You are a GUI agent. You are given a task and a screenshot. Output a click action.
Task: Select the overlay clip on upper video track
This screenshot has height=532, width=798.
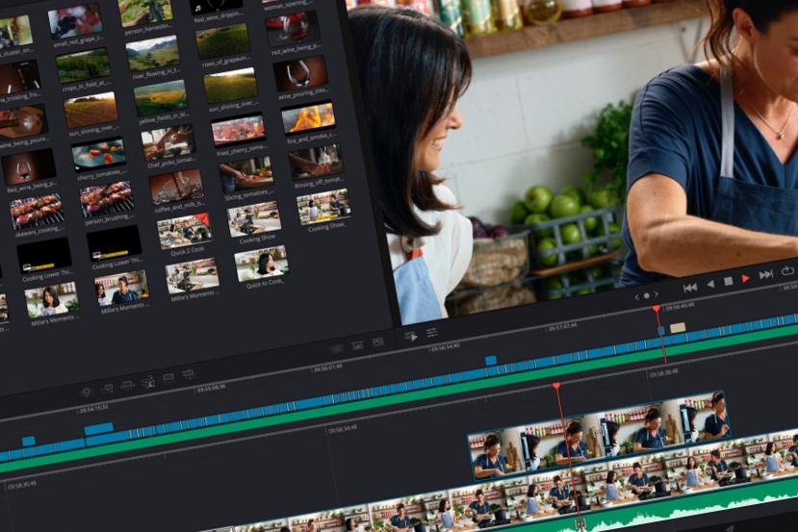[x=599, y=434]
